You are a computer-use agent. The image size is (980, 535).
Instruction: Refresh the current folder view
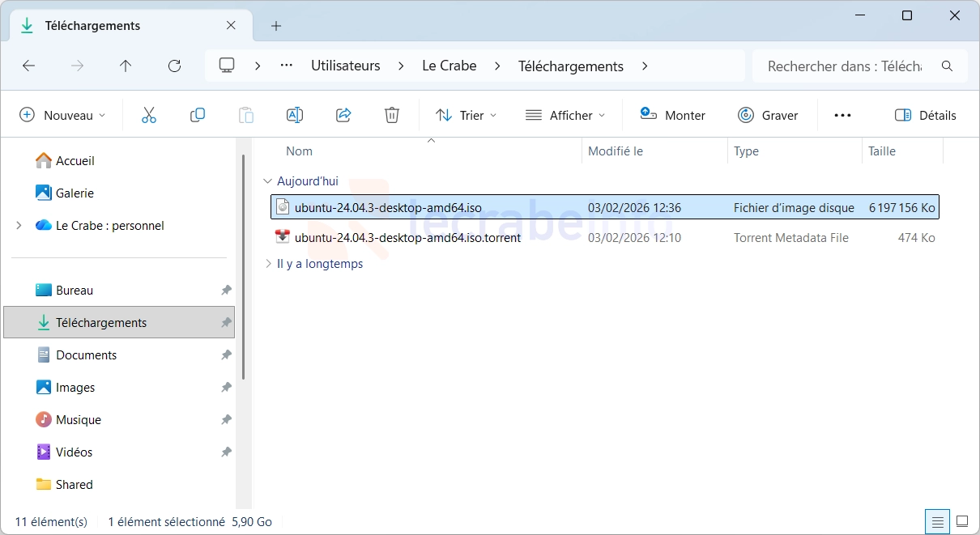click(x=174, y=66)
